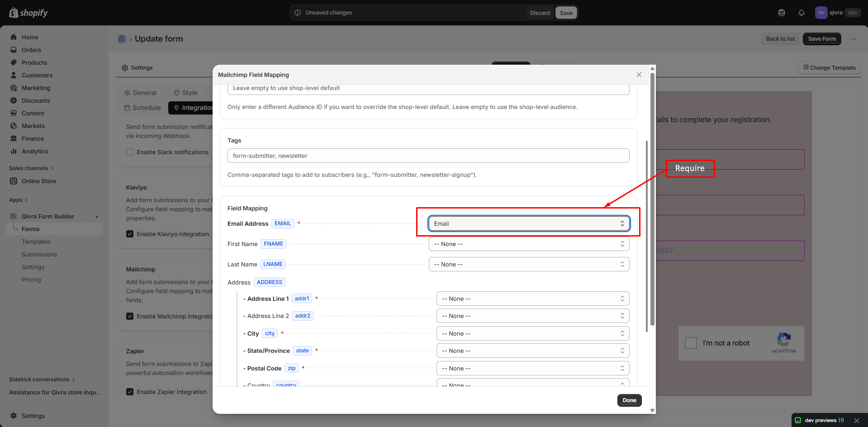Click the Tags input field
The height and width of the screenshot is (427, 868).
(x=428, y=156)
